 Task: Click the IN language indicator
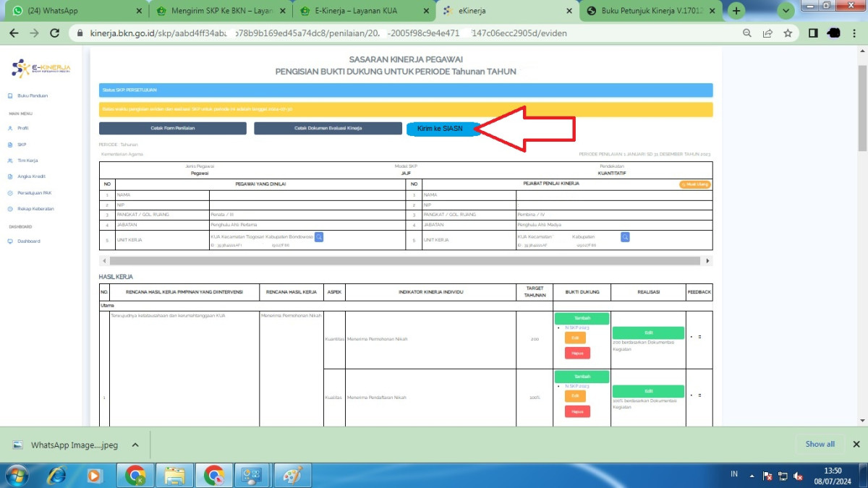pyautogui.click(x=734, y=474)
